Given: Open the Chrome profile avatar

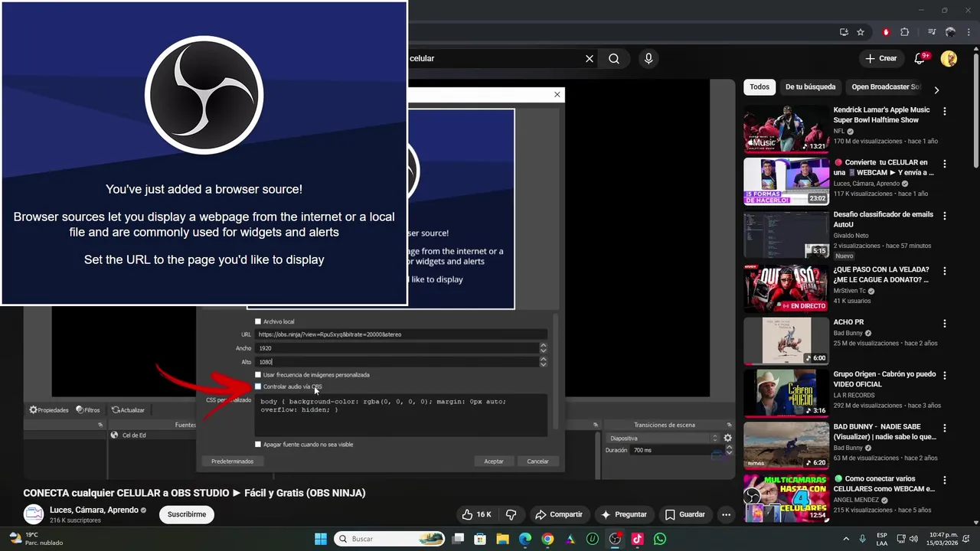Looking at the screenshot, I should coord(950,32).
